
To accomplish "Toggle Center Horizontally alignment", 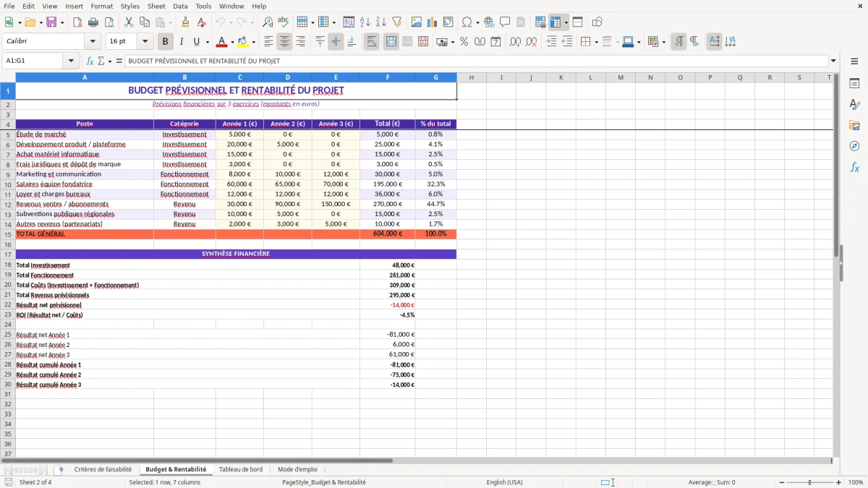I will [284, 42].
